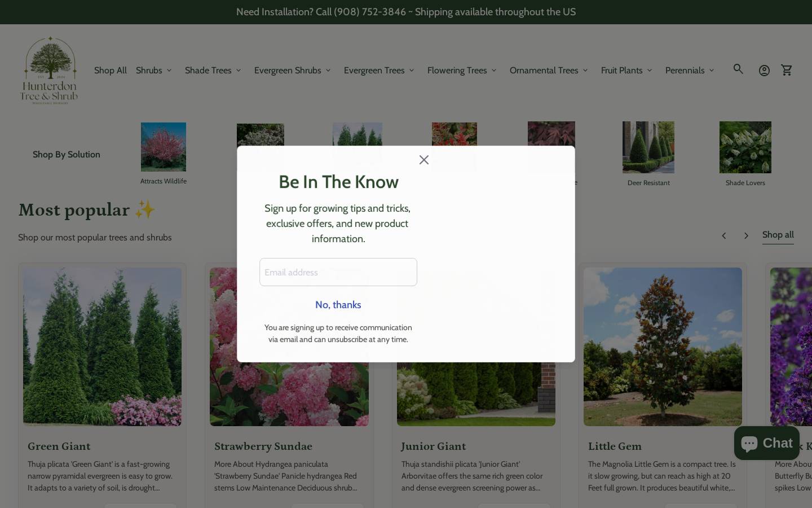The height and width of the screenshot is (508, 812).
Task: Expand the Perennials dropdown menu
Action: tap(690, 71)
